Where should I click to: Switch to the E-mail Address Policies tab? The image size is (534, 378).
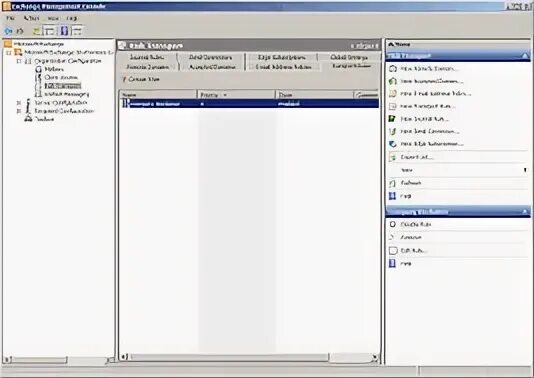click(x=283, y=67)
